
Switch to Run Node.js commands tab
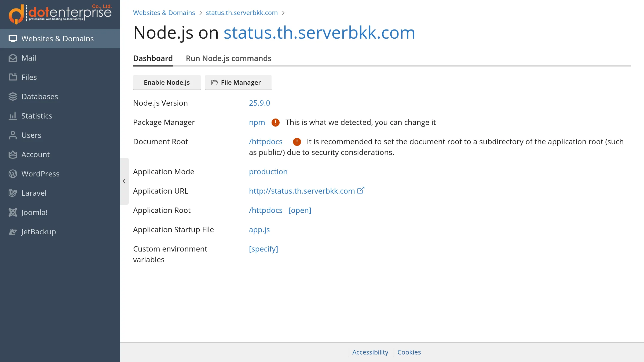point(229,58)
